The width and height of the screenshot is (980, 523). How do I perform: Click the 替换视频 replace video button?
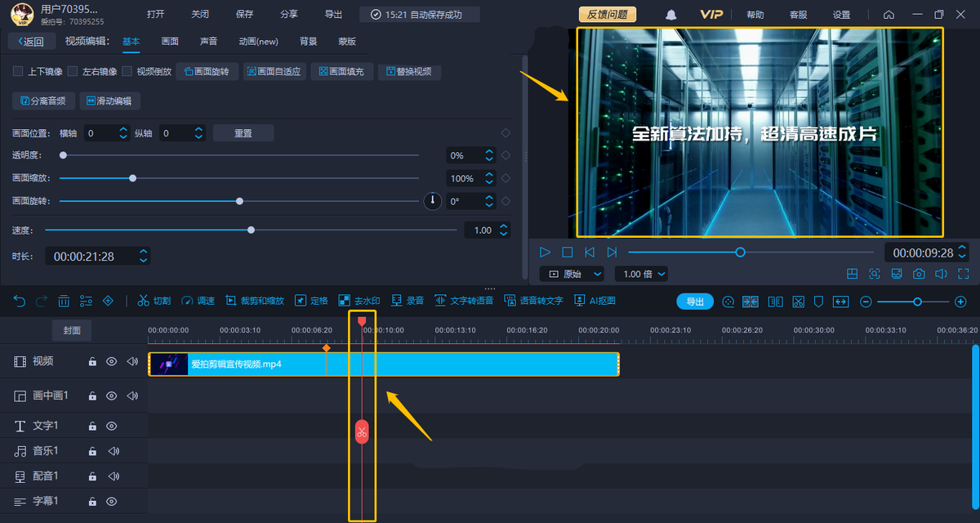tap(409, 72)
